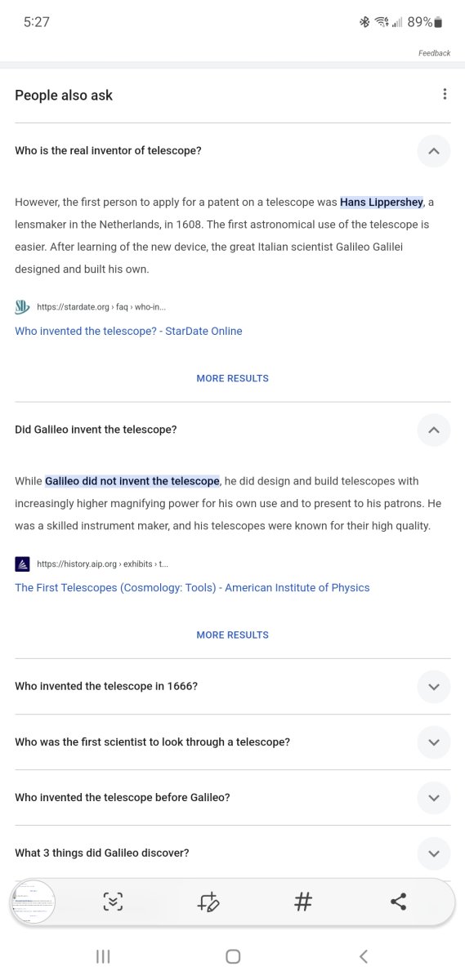Tap the recent apps navigation button
This screenshot has height=980, width=465.
[103, 956]
